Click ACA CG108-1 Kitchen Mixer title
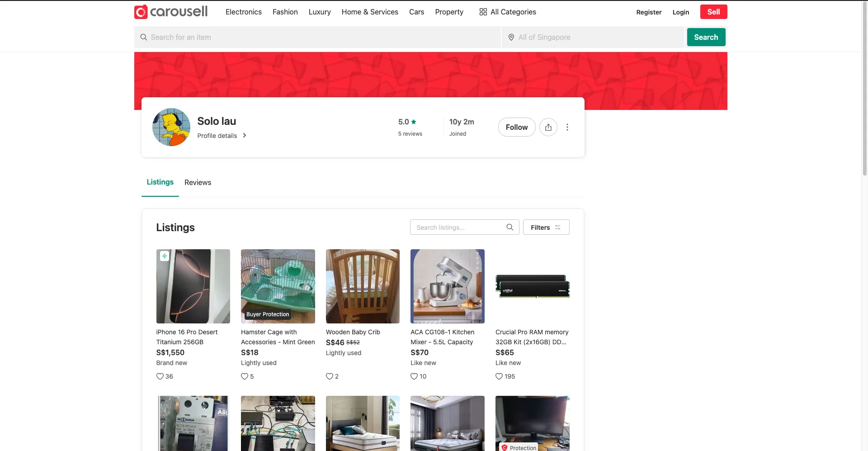 pyautogui.click(x=443, y=337)
